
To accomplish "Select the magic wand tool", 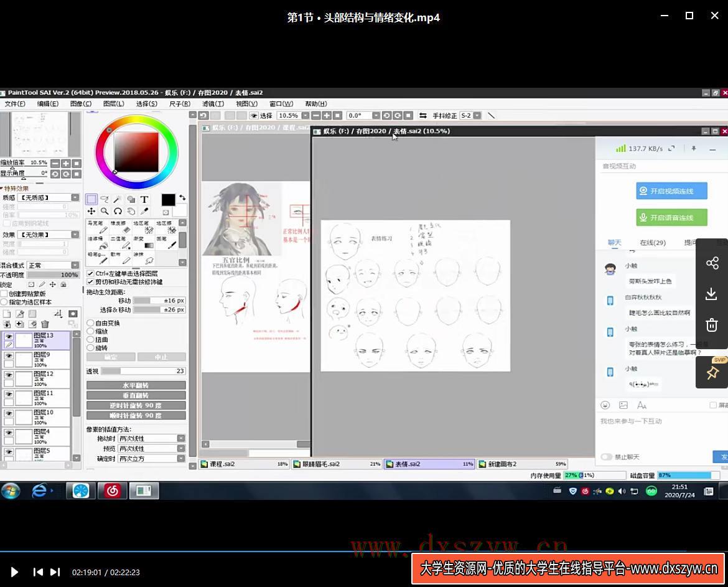I will [x=118, y=199].
